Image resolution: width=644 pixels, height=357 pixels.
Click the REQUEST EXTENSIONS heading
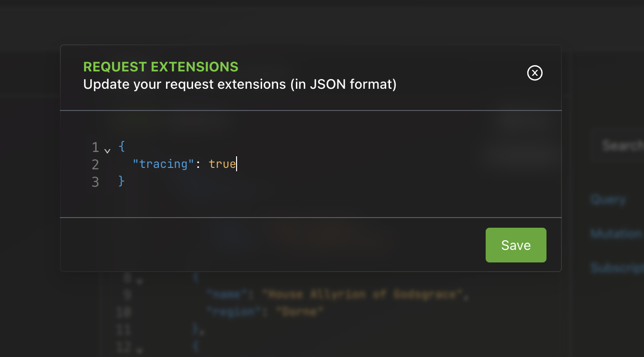161,67
